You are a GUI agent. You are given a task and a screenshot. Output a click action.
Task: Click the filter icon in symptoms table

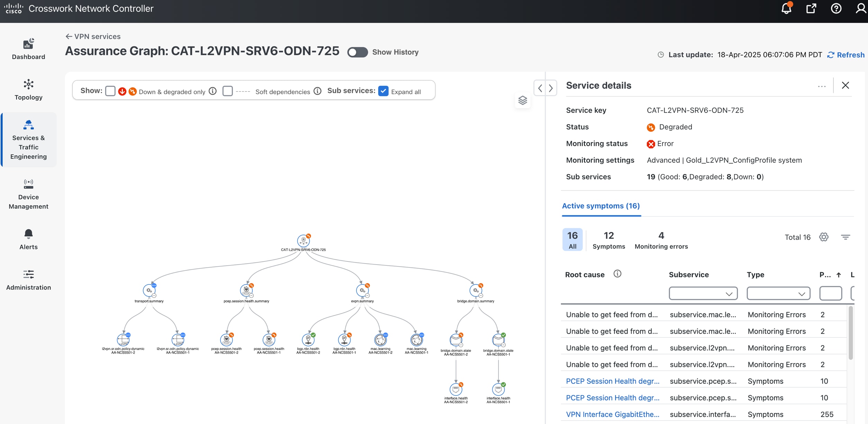(x=846, y=237)
